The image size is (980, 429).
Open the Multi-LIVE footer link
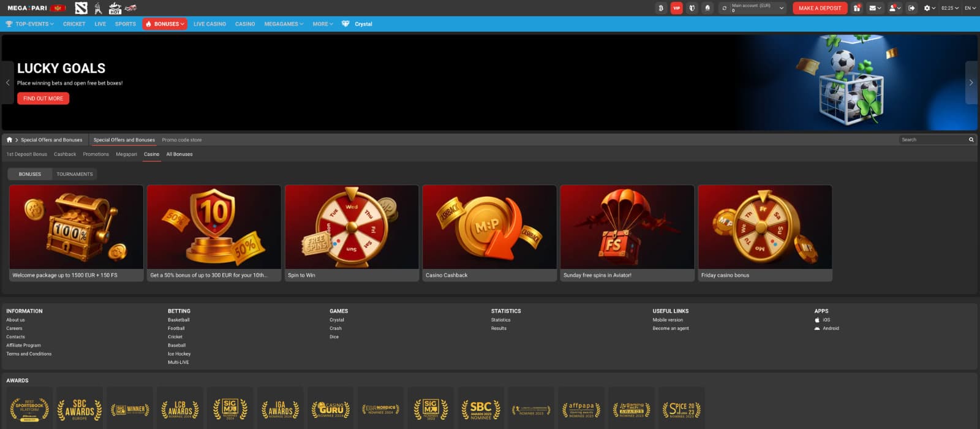pos(178,362)
